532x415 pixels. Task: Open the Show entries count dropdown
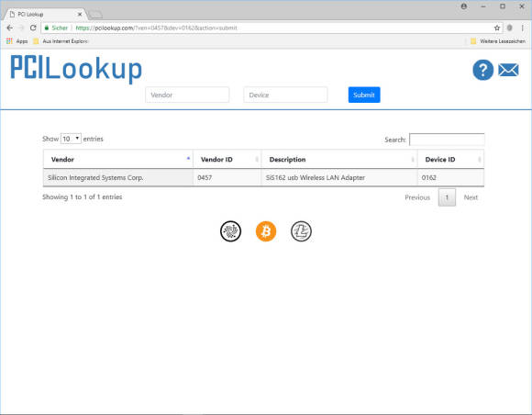pyautogui.click(x=71, y=139)
